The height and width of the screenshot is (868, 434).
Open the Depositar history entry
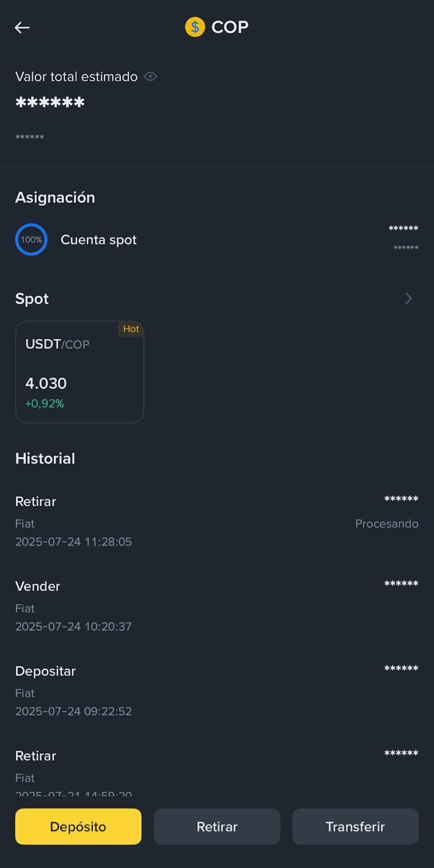coord(217,690)
